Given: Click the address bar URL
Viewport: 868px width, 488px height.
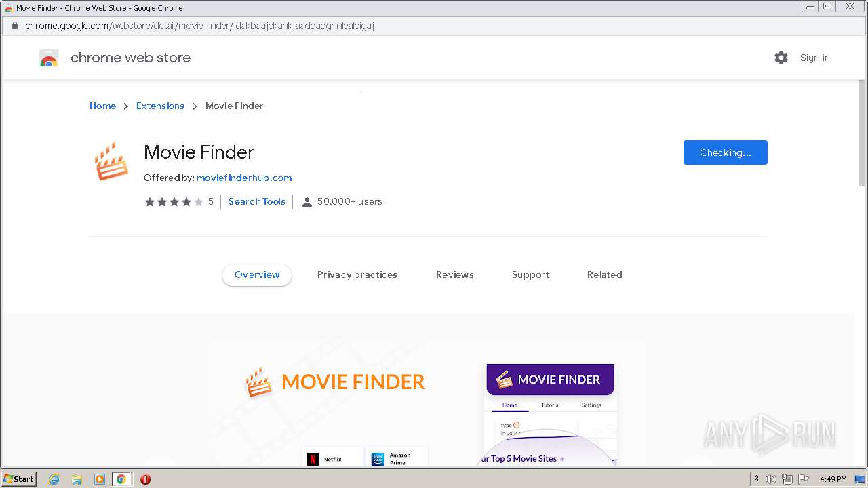Looking at the screenshot, I should tap(199, 26).
